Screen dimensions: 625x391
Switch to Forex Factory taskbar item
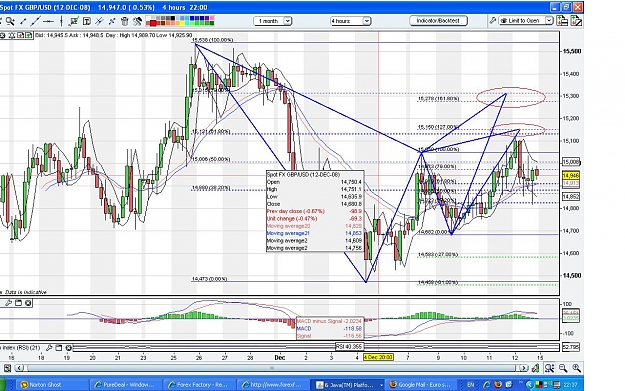click(200, 385)
